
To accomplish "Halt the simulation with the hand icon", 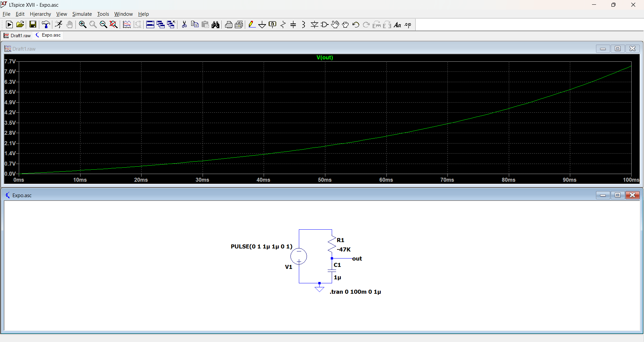I will [x=69, y=24].
